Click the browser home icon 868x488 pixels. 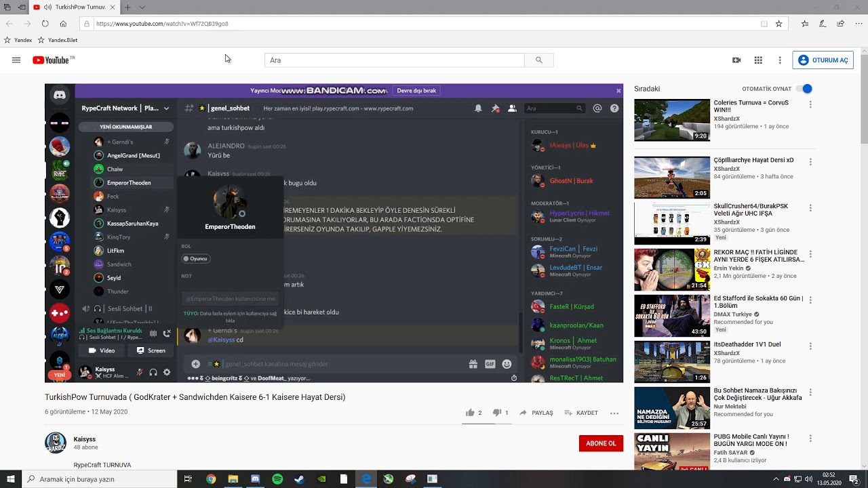pos(63,24)
